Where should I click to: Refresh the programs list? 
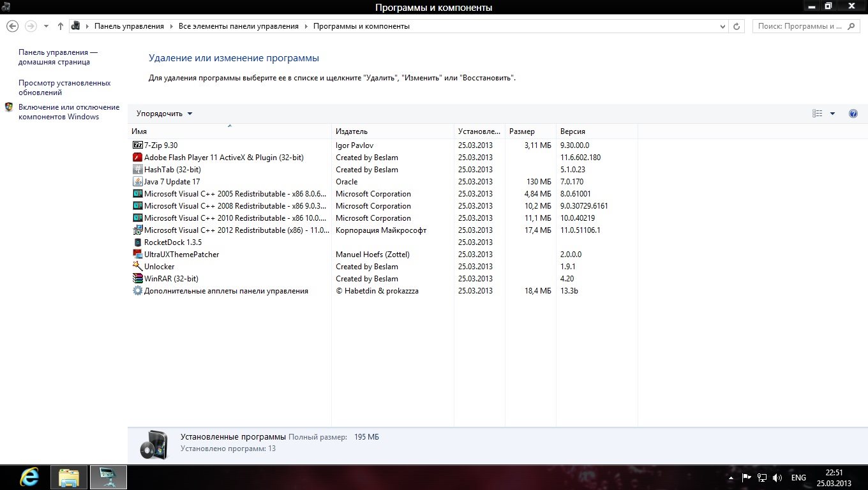737,26
